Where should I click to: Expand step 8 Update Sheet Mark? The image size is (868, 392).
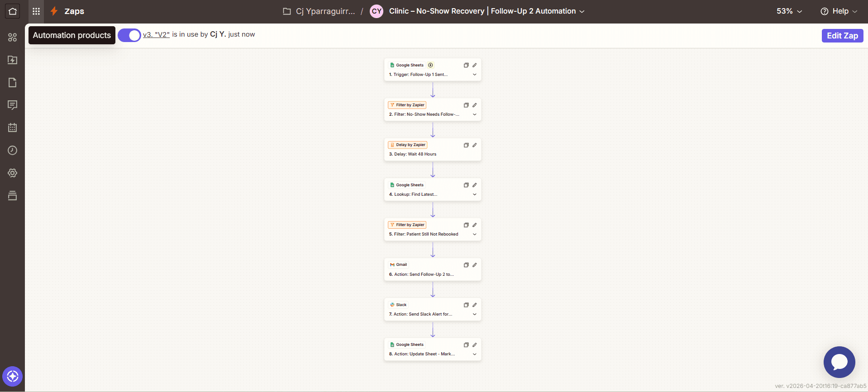click(475, 354)
